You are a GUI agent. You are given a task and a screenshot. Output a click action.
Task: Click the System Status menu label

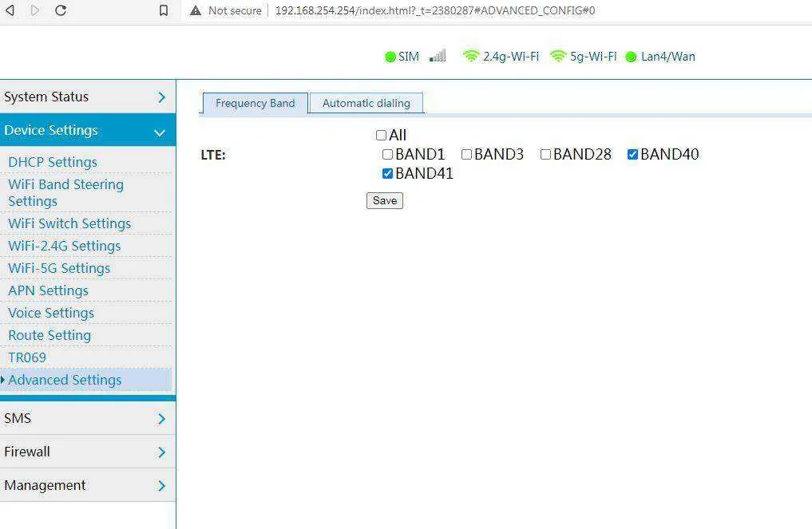click(46, 97)
